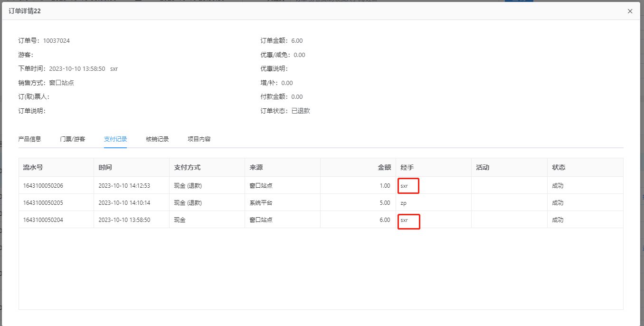Image resolution: width=644 pixels, height=326 pixels.
Task: Select row with serial number 1643100050204
Action: [x=43, y=220]
